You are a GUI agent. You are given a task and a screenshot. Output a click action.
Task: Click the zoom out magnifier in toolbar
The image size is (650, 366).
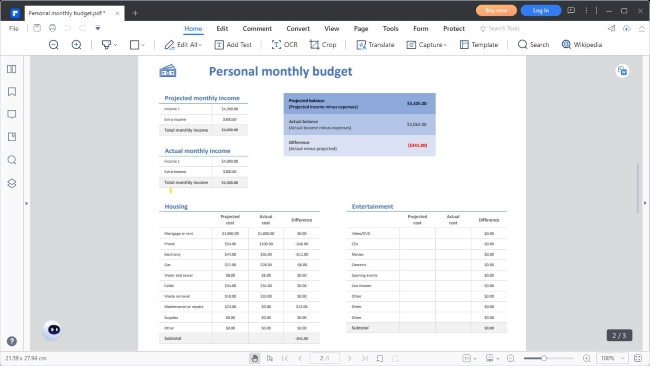pyautogui.click(x=53, y=45)
